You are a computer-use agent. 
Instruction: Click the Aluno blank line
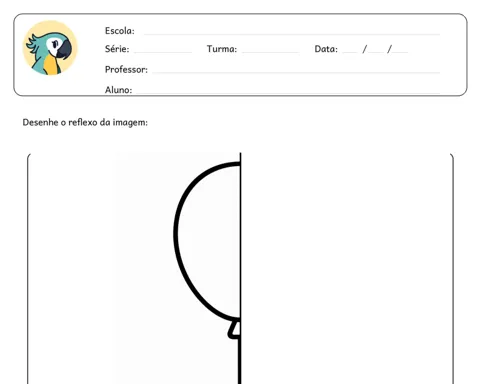tap(288, 93)
